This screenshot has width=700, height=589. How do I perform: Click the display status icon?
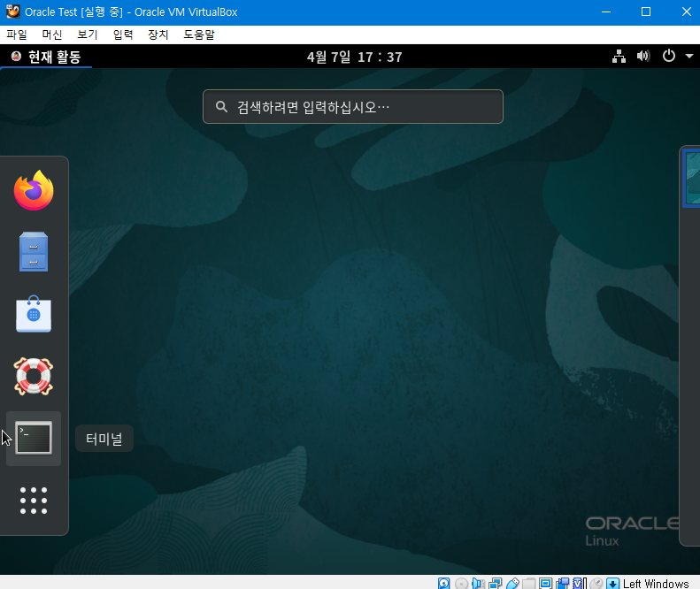(545, 583)
